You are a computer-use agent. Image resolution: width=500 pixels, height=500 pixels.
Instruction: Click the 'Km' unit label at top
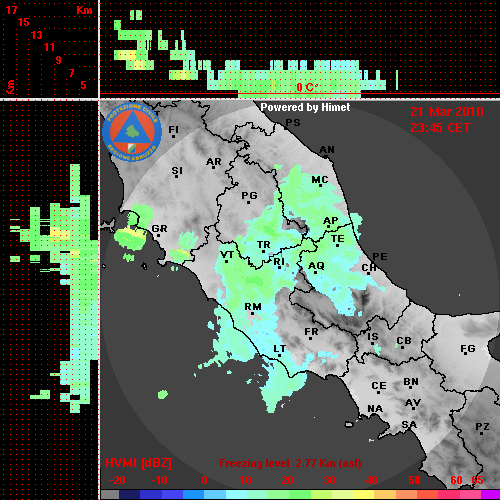[84, 10]
